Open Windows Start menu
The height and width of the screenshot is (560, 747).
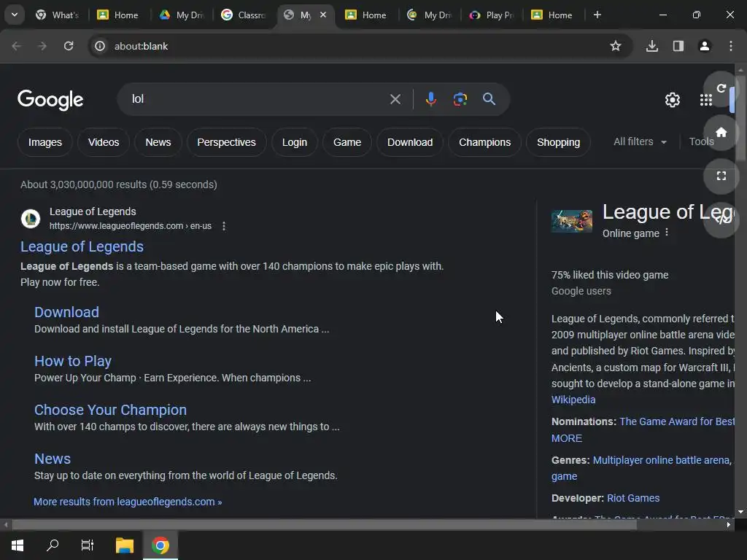click(18, 545)
